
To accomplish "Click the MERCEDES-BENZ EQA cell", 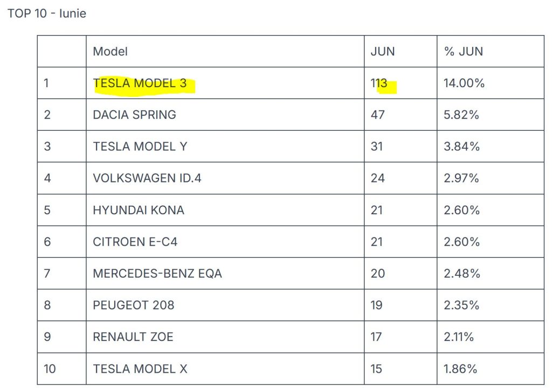I will click(x=157, y=274).
